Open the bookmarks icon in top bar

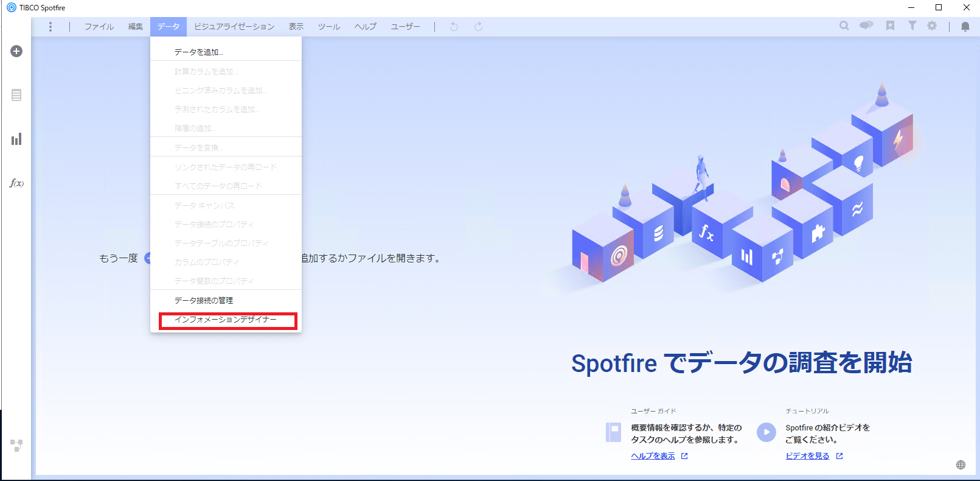890,26
